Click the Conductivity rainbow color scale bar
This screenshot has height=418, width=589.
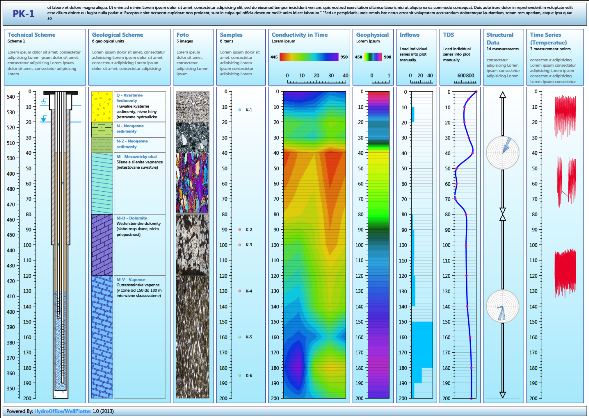[x=309, y=57]
